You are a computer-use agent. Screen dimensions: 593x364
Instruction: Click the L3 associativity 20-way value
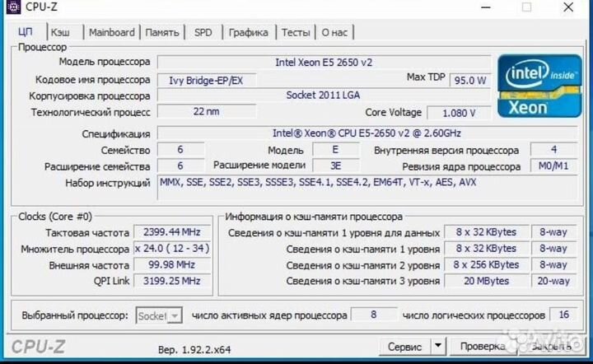[x=553, y=281]
